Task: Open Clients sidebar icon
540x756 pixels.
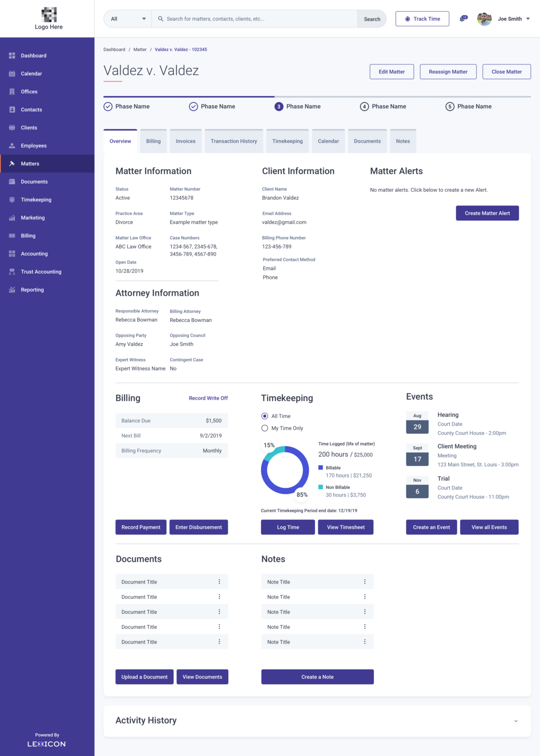Action: pos(12,127)
